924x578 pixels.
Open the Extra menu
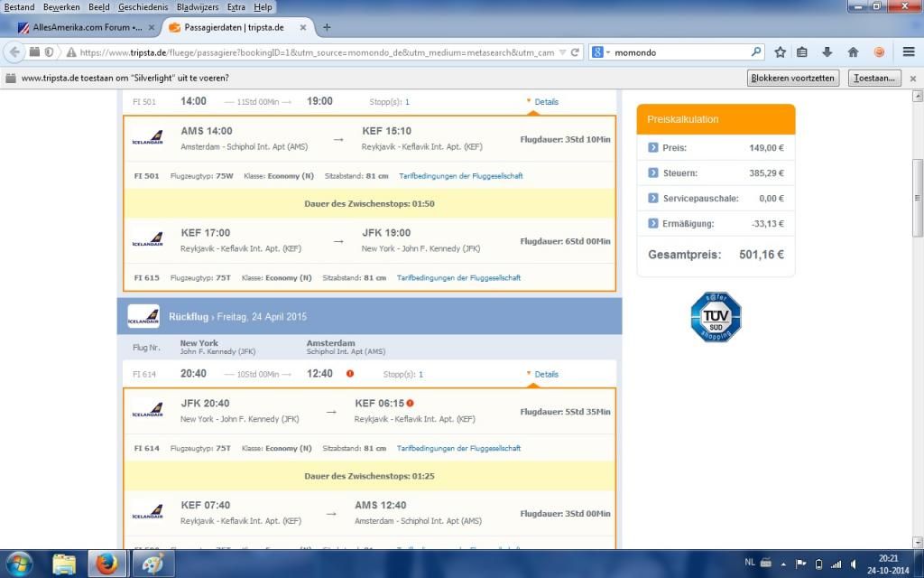point(236,7)
